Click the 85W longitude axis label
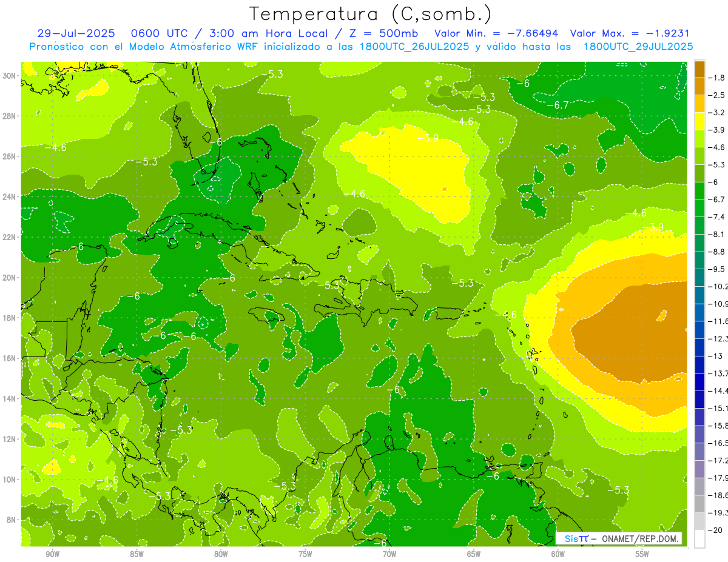The image size is (728, 562). pyautogui.click(x=137, y=554)
